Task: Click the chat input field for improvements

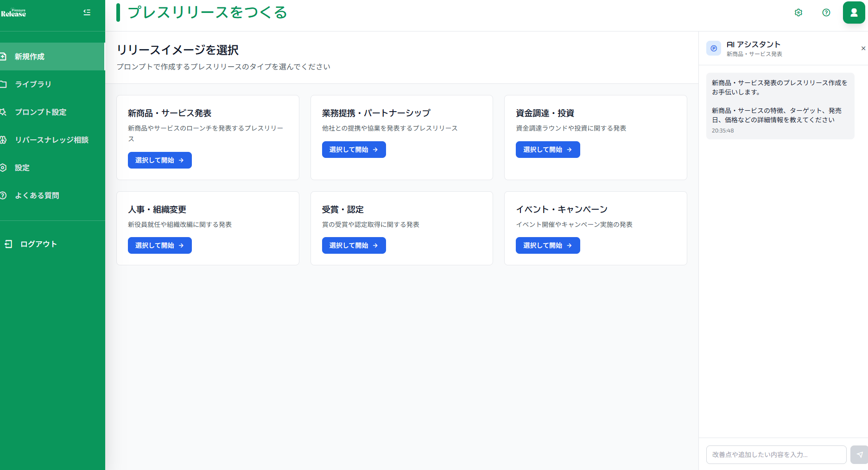Action: coord(776,455)
